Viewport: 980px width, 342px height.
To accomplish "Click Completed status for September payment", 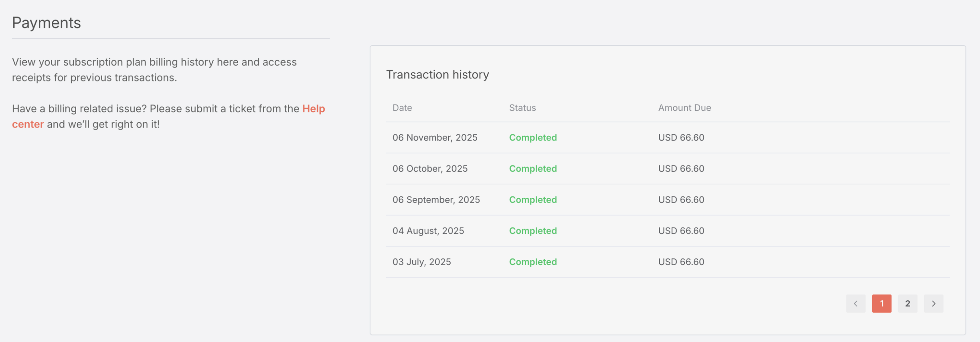I will point(533,199).
